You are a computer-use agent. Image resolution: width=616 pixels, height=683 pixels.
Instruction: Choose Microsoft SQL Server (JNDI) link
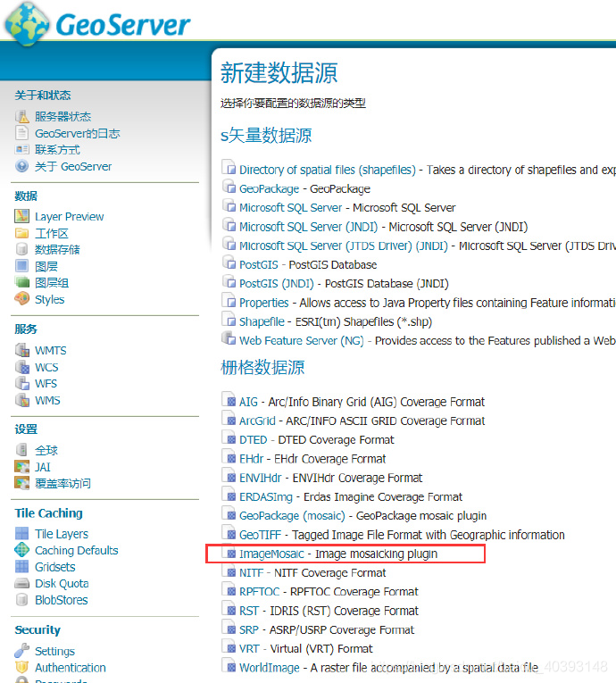pos(308,227)
